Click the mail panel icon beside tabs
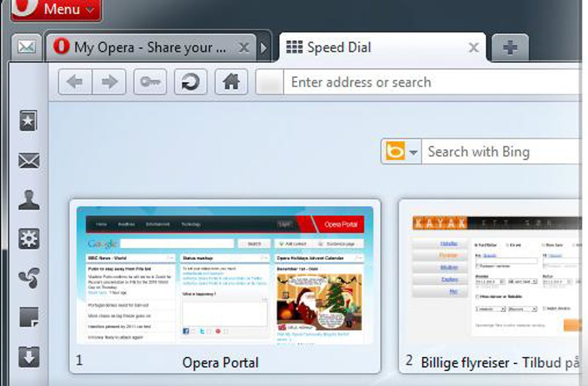 coord(26,48)
